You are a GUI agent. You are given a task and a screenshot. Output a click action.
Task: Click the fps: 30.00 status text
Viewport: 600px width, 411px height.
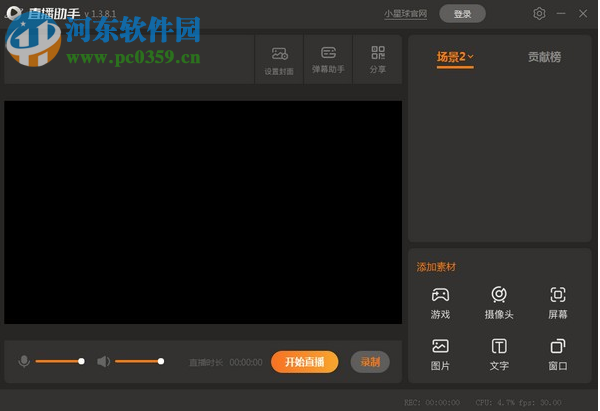[x=540, y=402]
